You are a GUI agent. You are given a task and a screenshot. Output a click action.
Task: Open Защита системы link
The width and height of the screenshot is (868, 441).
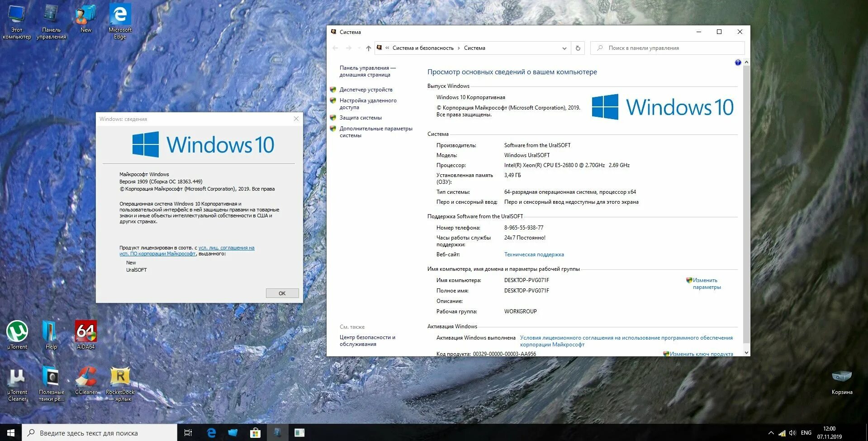tap(360, 118)
